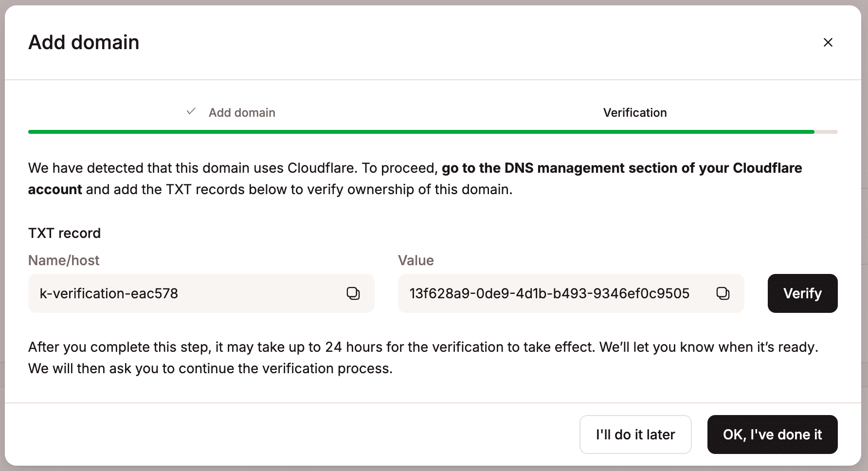Image resolution: width=868 pixels, height=471 pixels.
Task: Click OK, I've done it
Action: point(772,435)
